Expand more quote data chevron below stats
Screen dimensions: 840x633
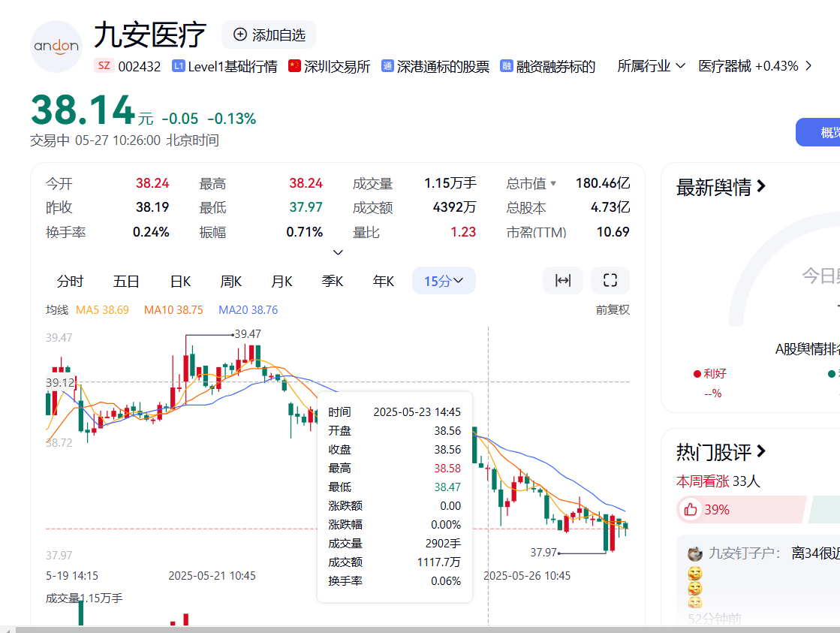point(338,252)
